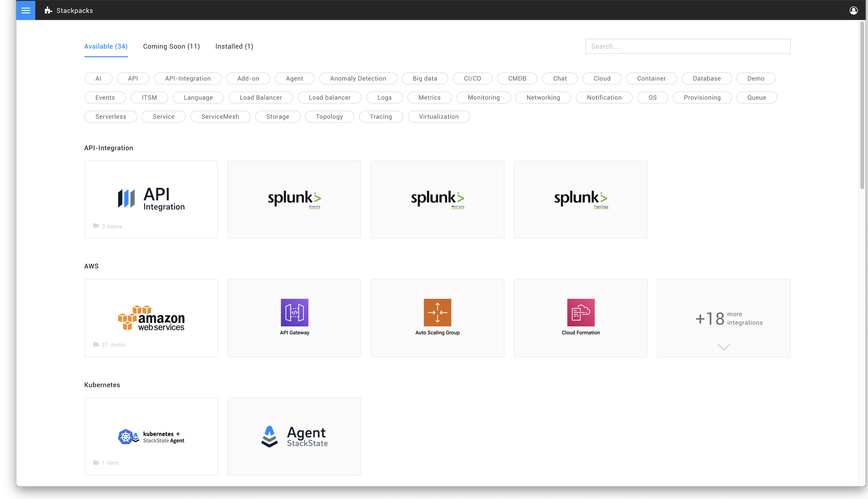
Task: Open the Splunk Topology stackpack
Action: click(581, 200)
